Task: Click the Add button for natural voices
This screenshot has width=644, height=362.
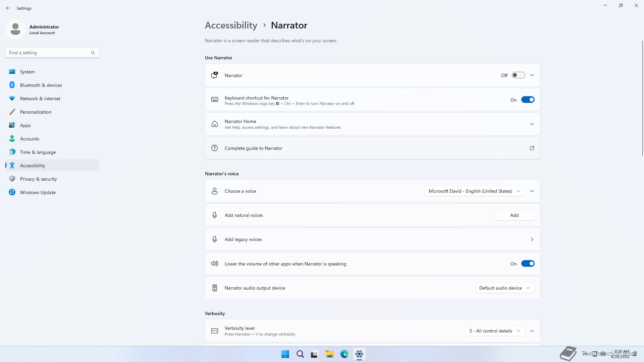Action: (514, 215)
